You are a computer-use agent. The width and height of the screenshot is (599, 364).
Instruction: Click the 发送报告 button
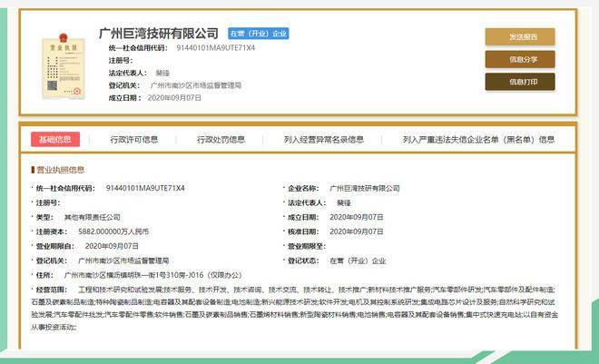(520, 37)
